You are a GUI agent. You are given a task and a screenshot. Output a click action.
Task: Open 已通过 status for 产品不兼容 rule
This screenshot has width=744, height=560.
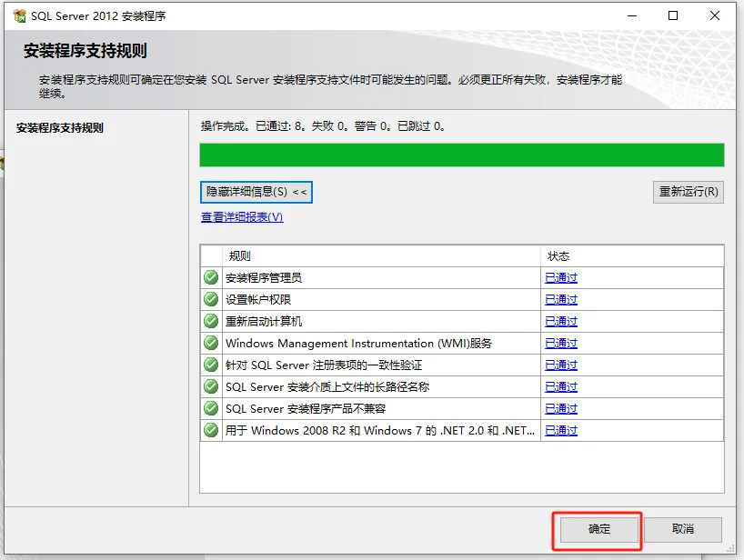[561, 409]
